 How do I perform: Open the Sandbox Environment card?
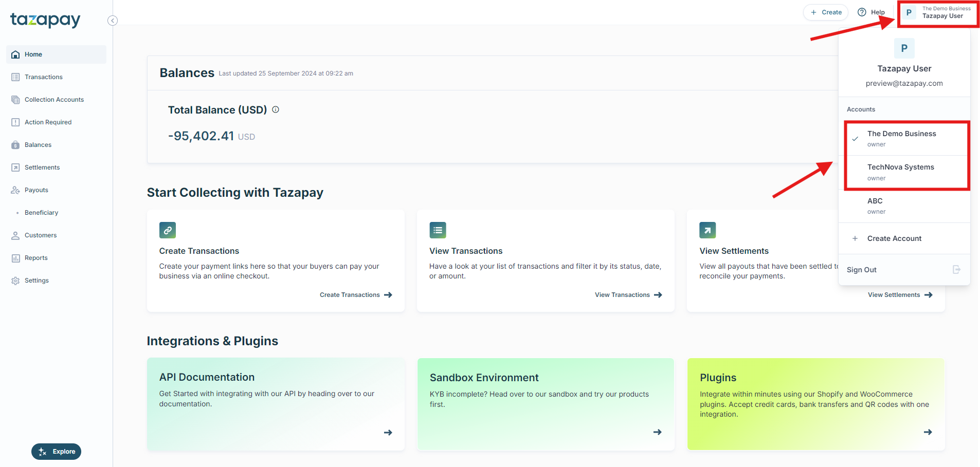click(x=546, y=404)
